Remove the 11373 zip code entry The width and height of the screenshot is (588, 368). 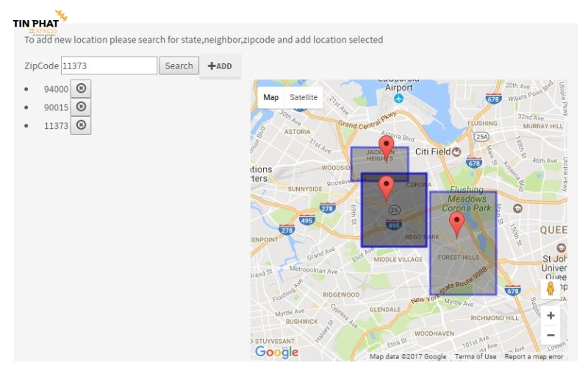81,125
